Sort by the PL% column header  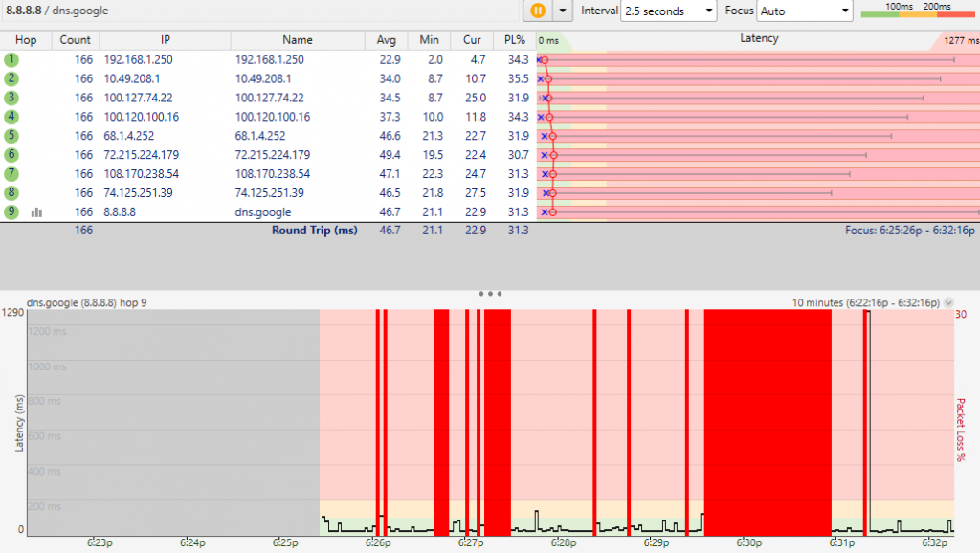pyautogui.click(x=514, y=40)
